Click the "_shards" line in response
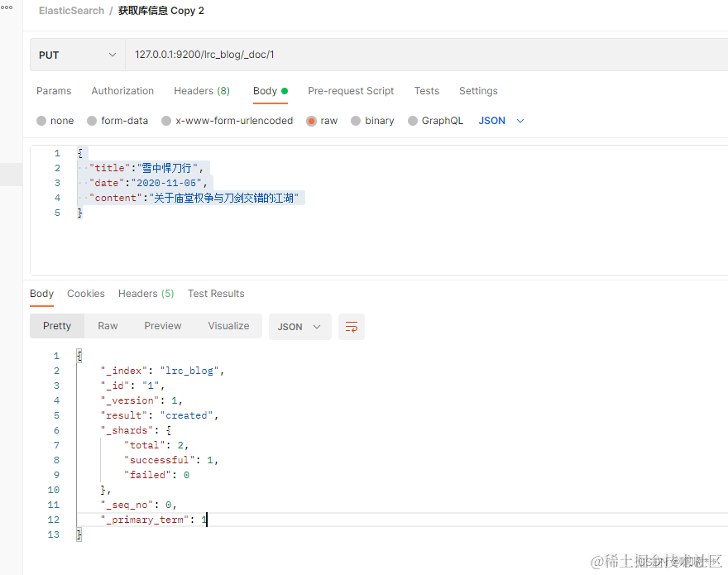Screen dimensions: 728x575 [136, 430]
